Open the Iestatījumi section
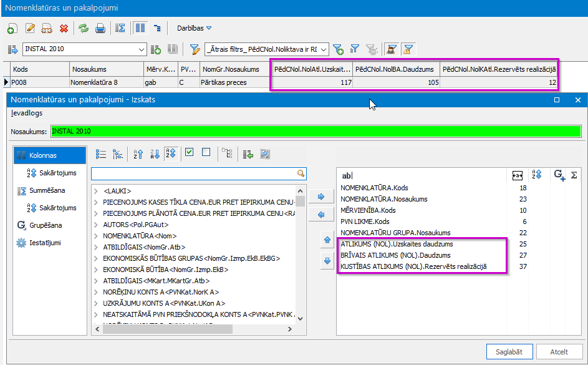This screenshot has height=365, width=588. click(39, 243)
